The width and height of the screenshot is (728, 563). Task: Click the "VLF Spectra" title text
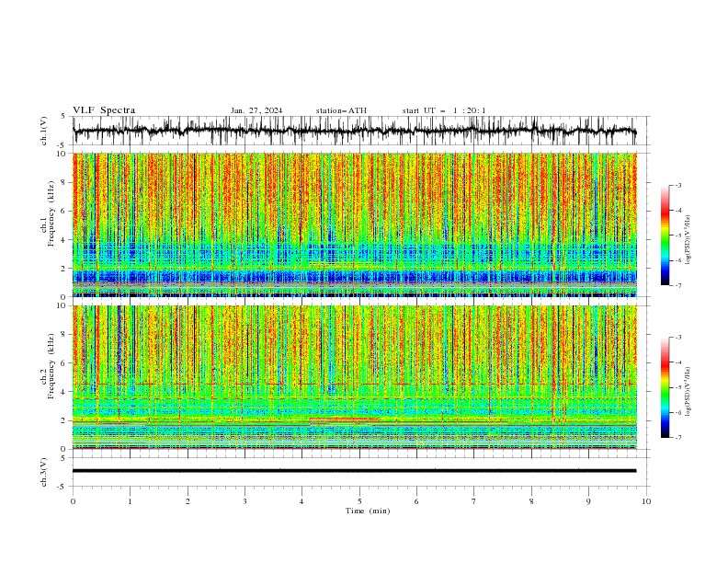click(x=104, y=110)
